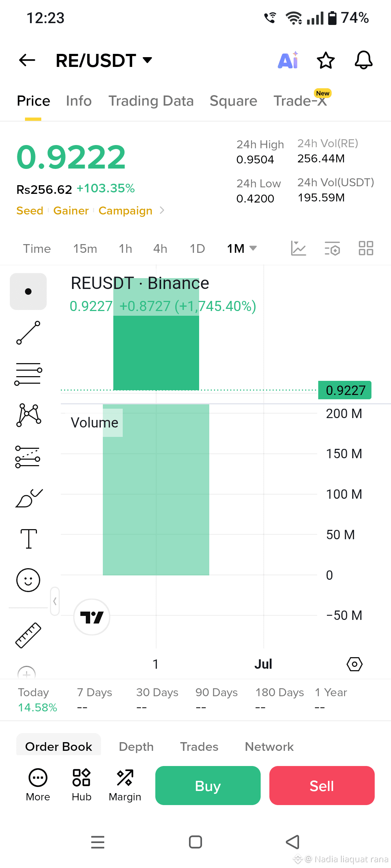Tap the 7 Days performance entry
The width and height of the screenshot is (391, 868).
pyautogui.click(x=94, y=700)
